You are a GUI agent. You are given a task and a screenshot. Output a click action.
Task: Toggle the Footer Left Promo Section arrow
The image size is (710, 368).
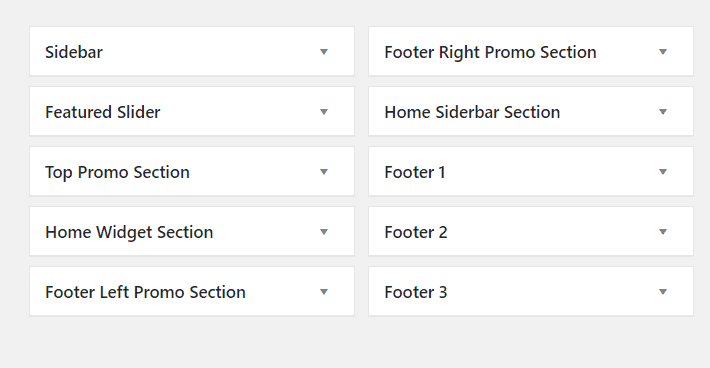click(324, 292)
